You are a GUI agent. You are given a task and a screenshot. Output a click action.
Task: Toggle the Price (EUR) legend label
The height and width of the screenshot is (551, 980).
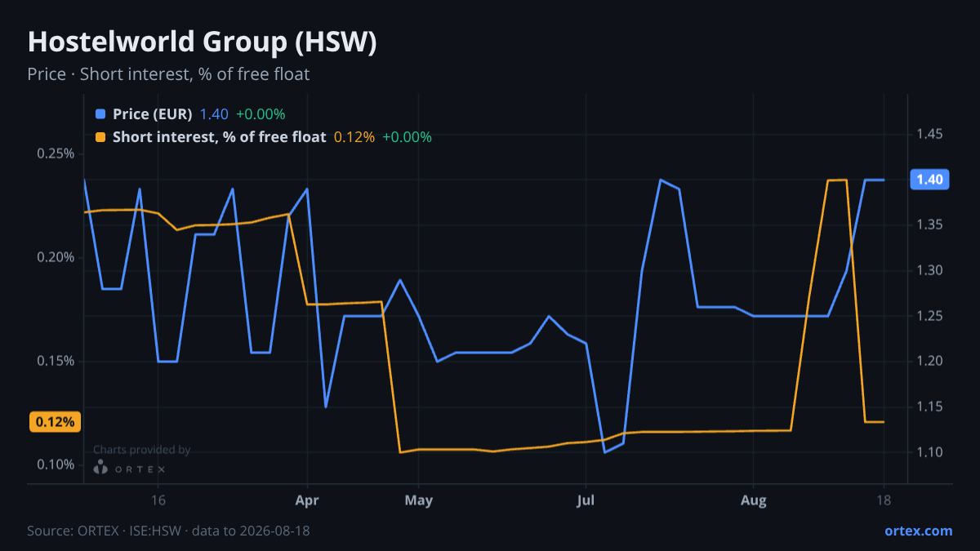click(x=153, y=114)
